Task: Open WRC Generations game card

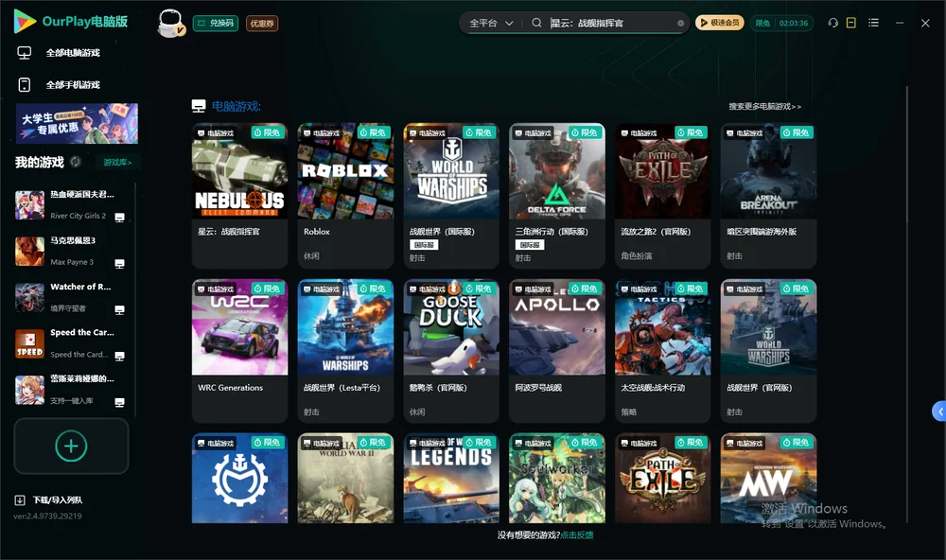Action: pos(239,351)
